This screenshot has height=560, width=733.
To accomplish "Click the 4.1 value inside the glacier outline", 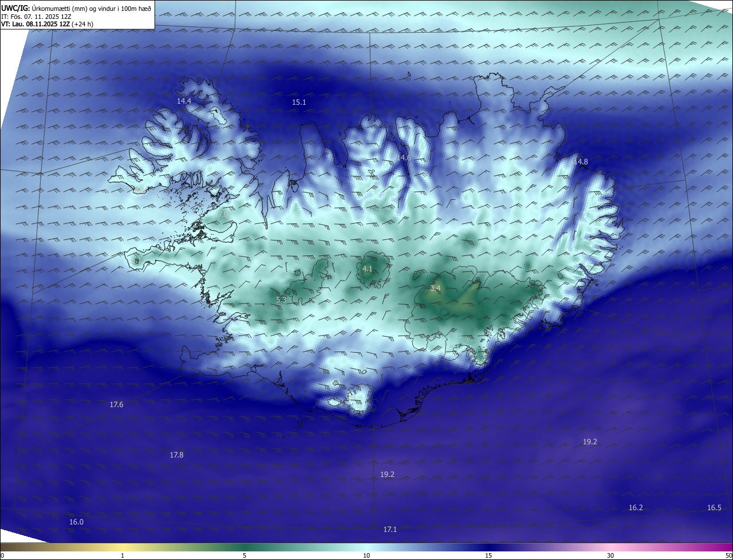I will pos(368,269).
